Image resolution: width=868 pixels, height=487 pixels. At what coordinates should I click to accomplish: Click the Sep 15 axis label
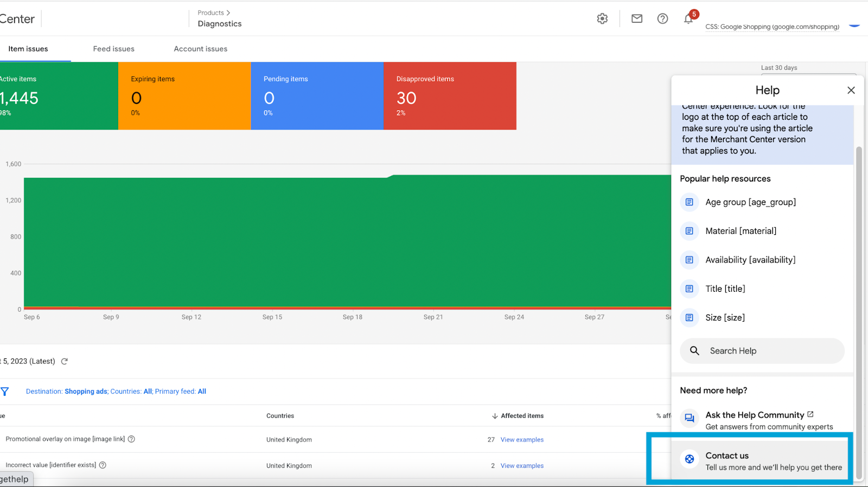click(x=272, y=317)
